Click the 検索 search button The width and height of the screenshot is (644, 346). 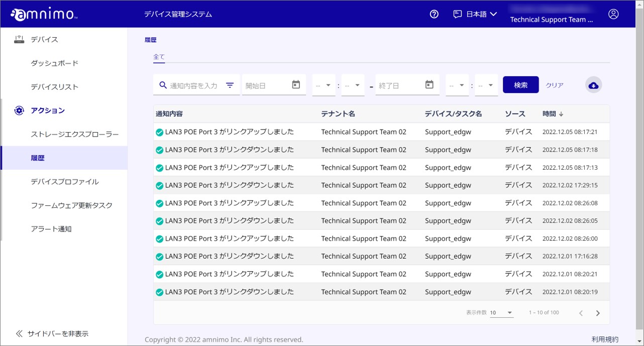[520, 84]
